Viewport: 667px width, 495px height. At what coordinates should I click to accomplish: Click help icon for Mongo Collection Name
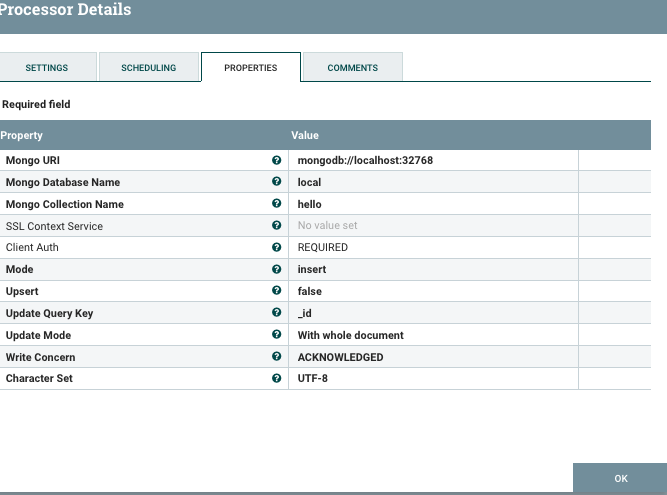point(276,204)
